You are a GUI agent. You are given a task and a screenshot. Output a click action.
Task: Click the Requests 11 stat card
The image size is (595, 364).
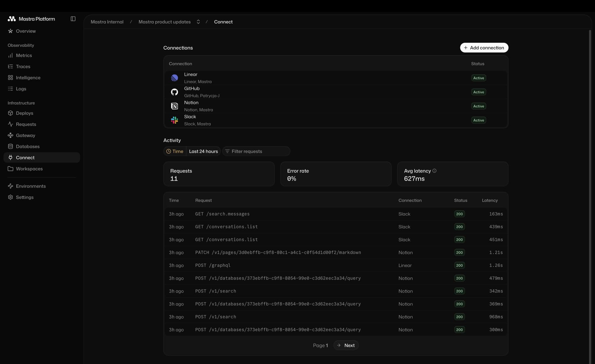(x=219, y=174)
